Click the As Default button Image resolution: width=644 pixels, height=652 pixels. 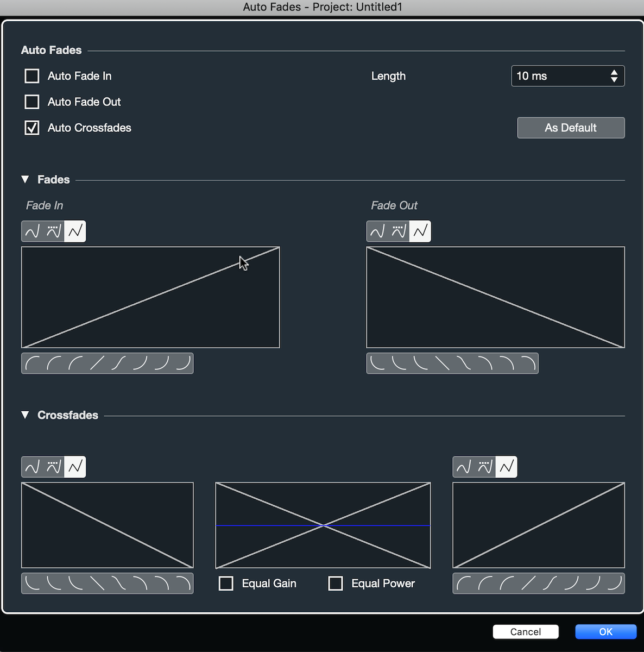click(x=571, y=128)
